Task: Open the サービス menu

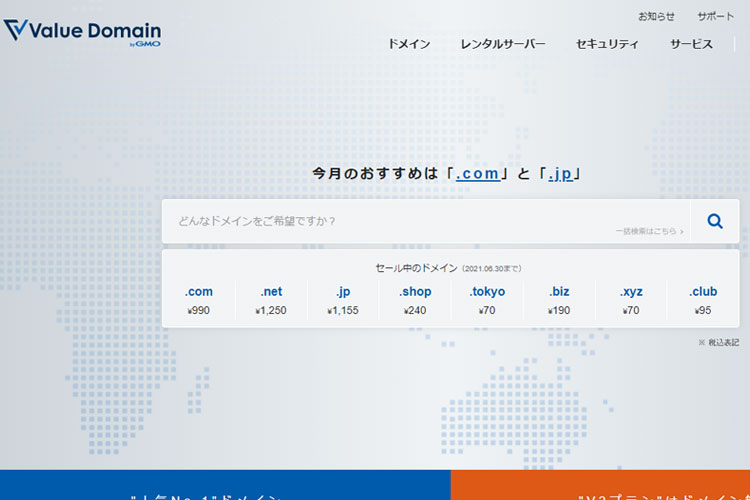Action: pyautogui.click(x=691, y=44)
